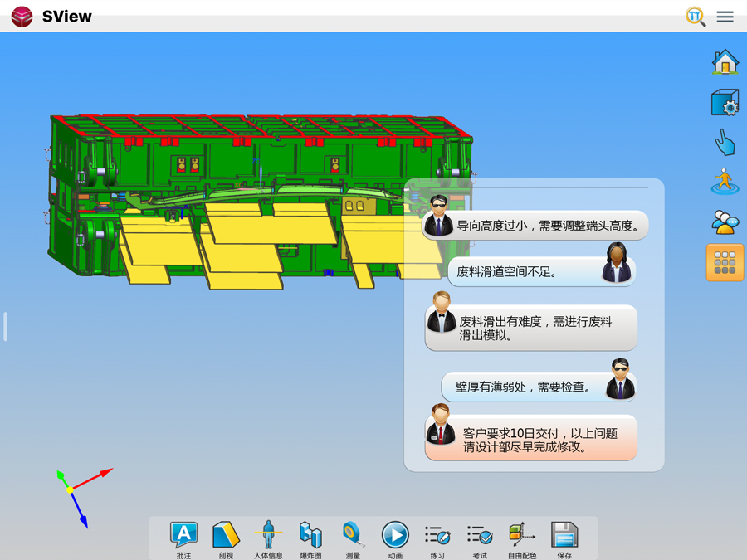This screenshot has width=747, height=560.
Task: Expand the left edge panel handle
Action: click(x=5, y=327)
